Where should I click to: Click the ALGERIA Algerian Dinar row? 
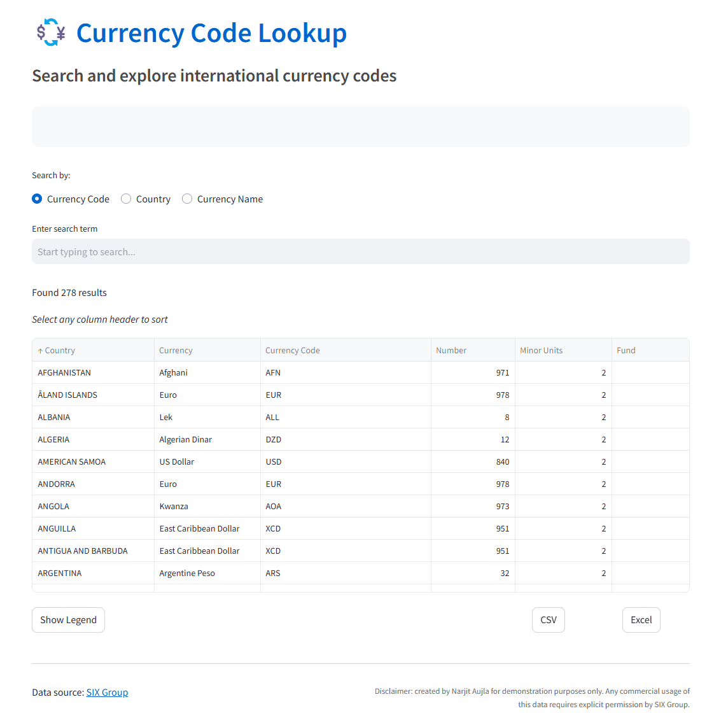point(255,439)
